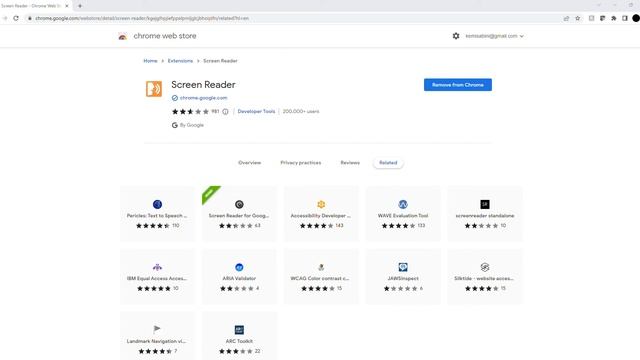Go to Home breadcrumb link
Image resolution: width=640 pixels, height=360 pixels.
click(x=150, y=61)
